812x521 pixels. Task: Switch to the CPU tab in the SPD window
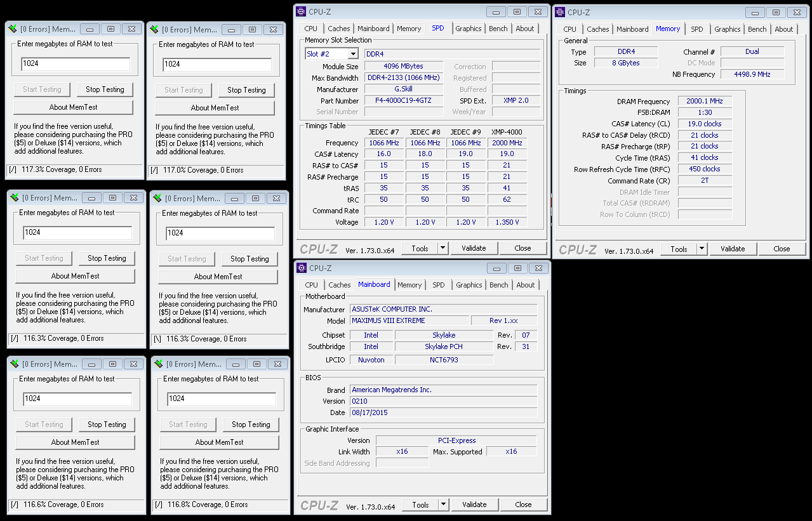pos(310,29)
